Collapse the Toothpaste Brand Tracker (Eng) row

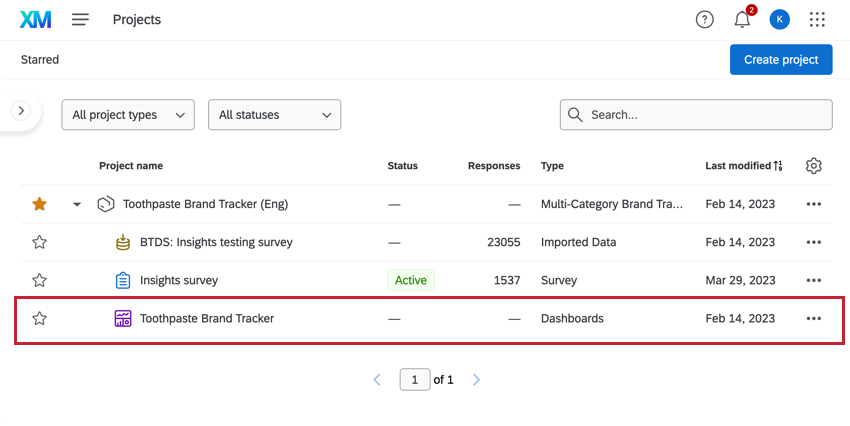pos(77,205)
